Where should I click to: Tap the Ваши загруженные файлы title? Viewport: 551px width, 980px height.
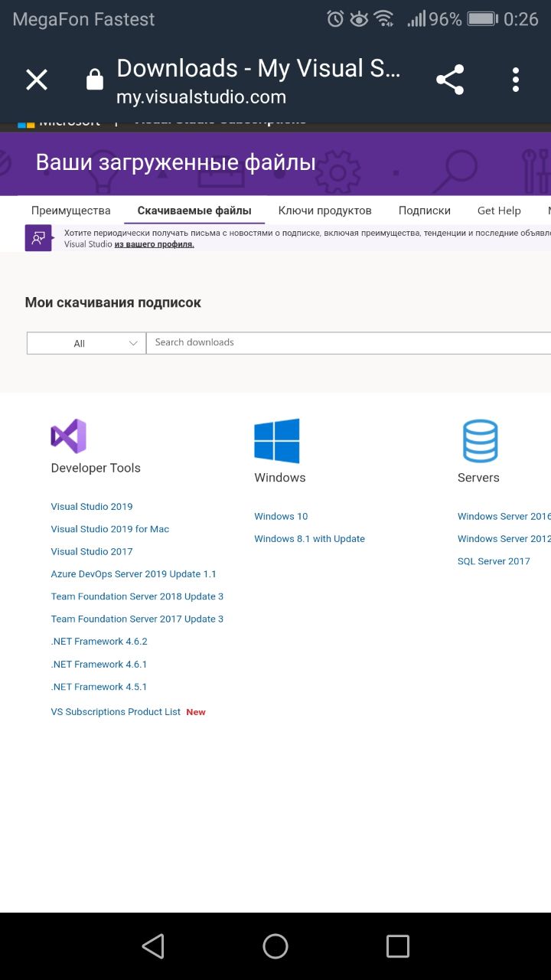(x=176, y=162)
